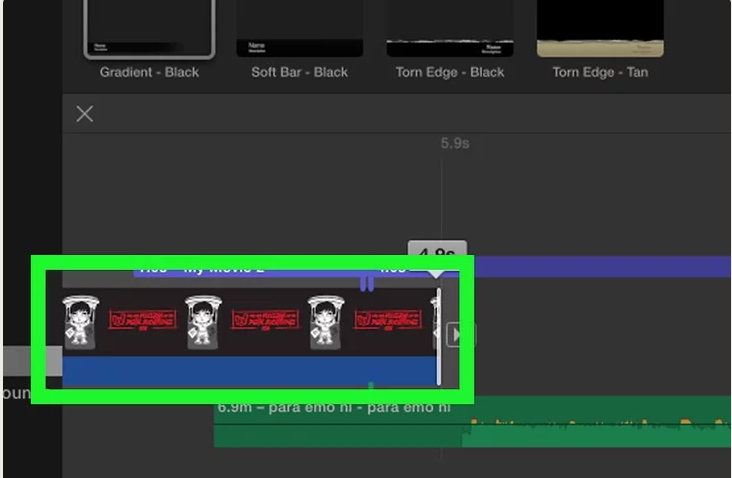Viewport: 732px width, 478px height.
Task: Click the Soft Bar - Black label
Action: [x=300, y=72]
